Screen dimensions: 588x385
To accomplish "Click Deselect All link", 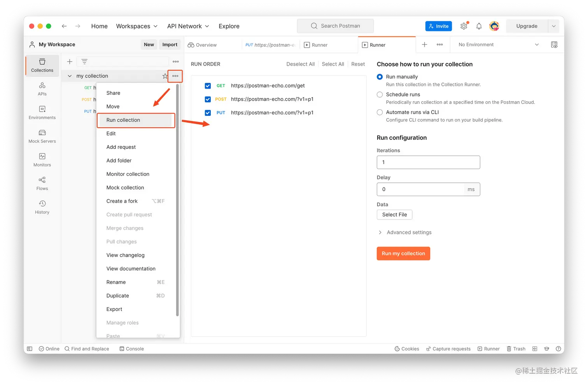I will (x=300, y=64).
